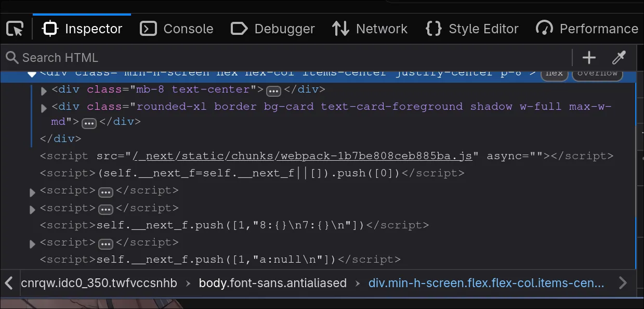Expand the mb-8 text-center div node
644x309 pixels.
pos(44,91)
